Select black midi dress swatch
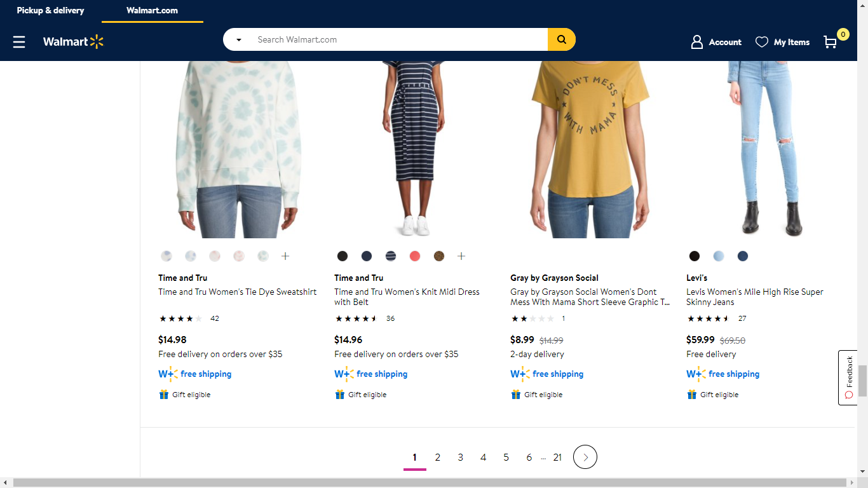Image resolution: width=868 pixels, height=488 pixels. (x=342, y=256)
